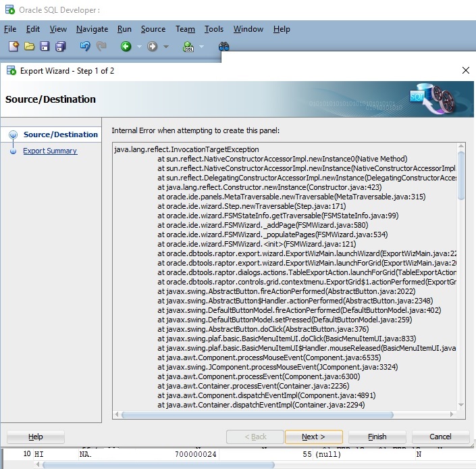Click the Next > button
Screen dimensions: 476x469
pos(313,437)
